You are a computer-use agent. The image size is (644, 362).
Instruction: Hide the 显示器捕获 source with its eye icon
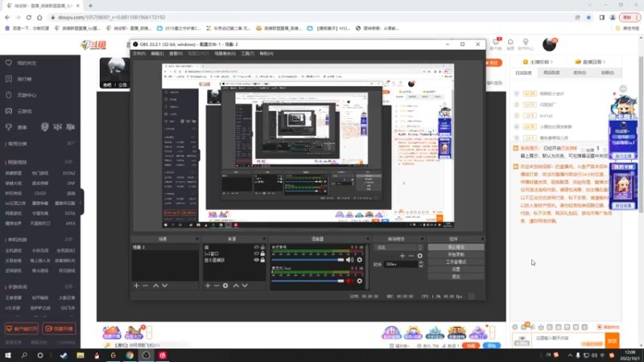coord(256,260)
